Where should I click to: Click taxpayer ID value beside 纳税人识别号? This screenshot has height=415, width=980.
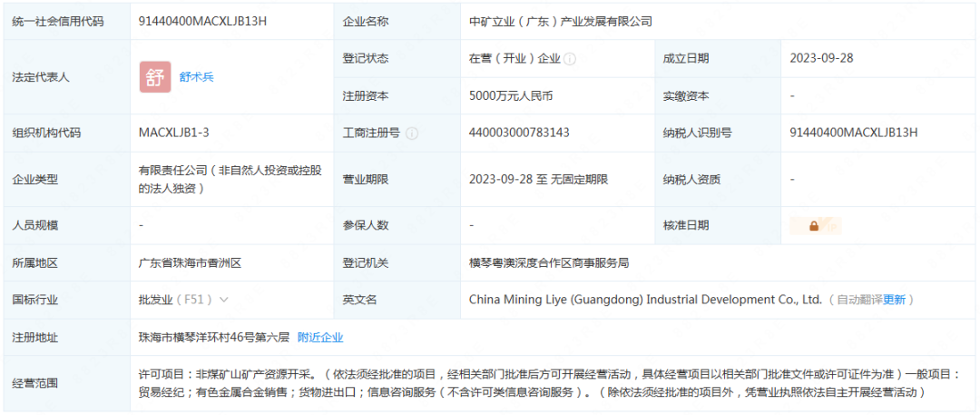[854, 133]
